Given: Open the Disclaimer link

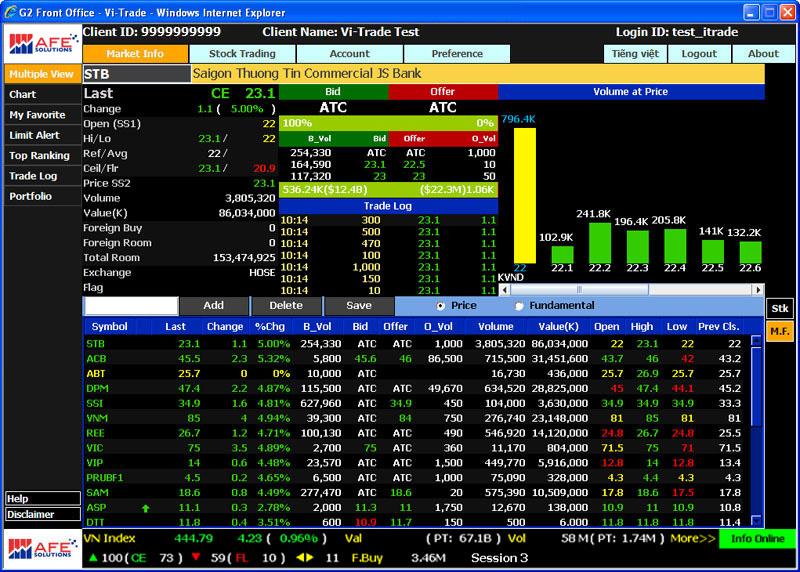Looking at the screenshot, I should (x=43, y=514).
